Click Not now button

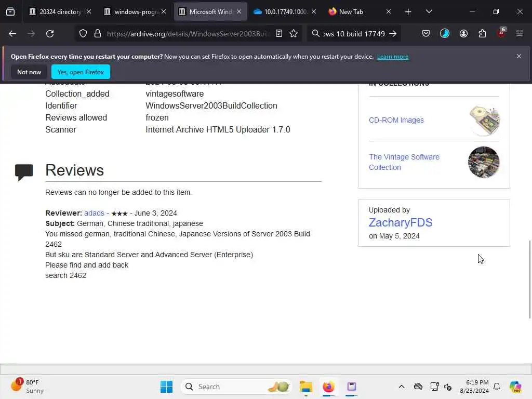point(29,72)
